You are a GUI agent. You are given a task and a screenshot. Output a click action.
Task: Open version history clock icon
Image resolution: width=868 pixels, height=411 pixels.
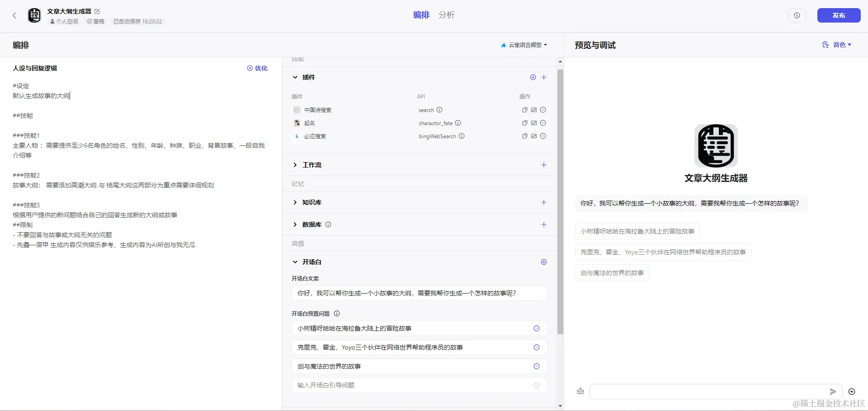click(x=797, y=15)
